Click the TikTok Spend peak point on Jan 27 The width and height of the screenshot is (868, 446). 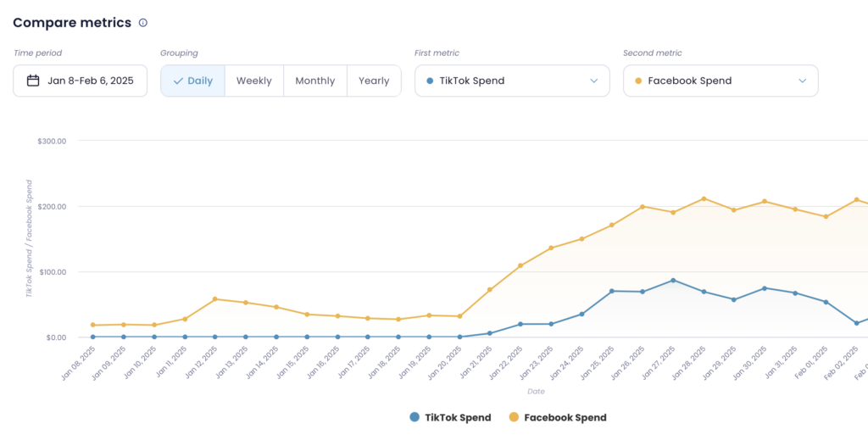(673, 281)
